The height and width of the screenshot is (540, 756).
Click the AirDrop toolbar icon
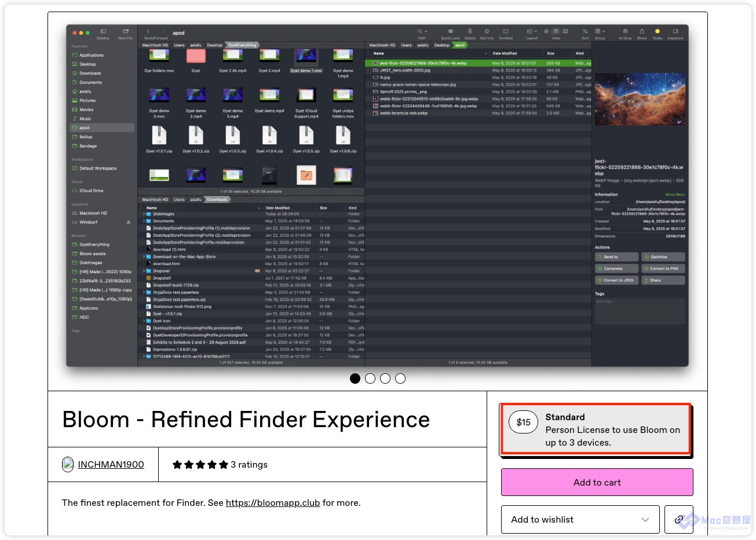[x=625, y=31]
